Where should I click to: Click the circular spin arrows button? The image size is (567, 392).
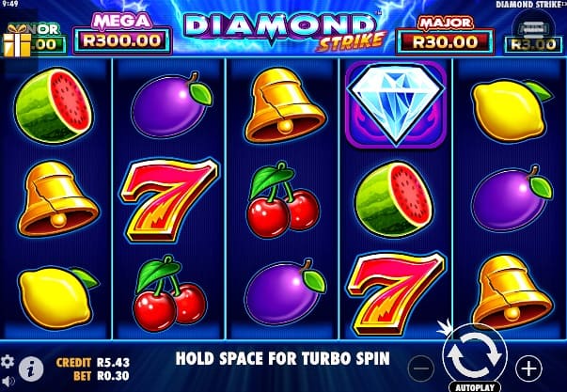(x=475, y=355)
